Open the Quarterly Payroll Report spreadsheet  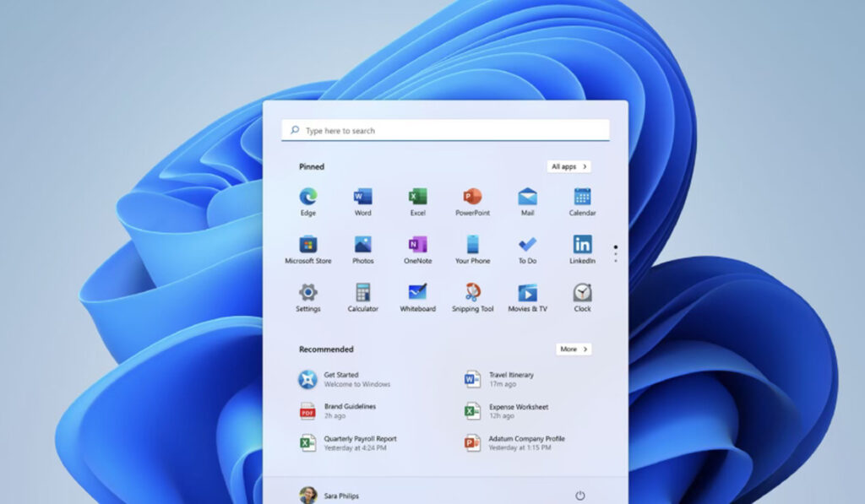click(348, 442)
